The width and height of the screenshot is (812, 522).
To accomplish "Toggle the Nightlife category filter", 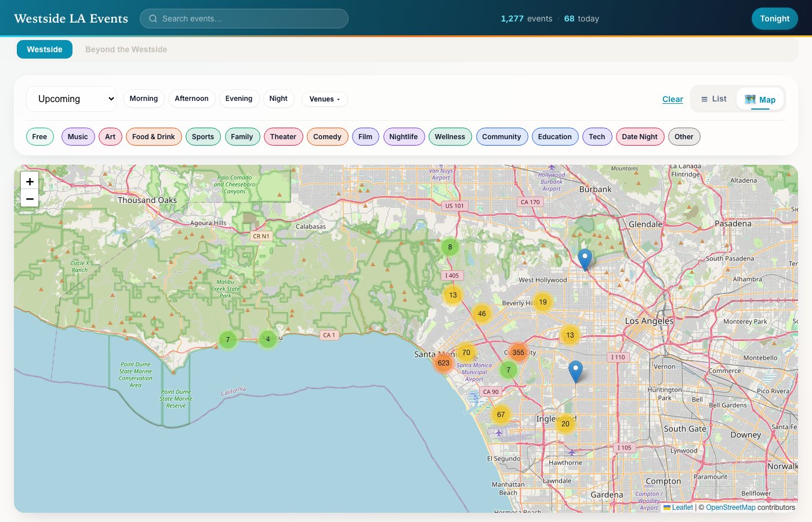I will point(404,137).
